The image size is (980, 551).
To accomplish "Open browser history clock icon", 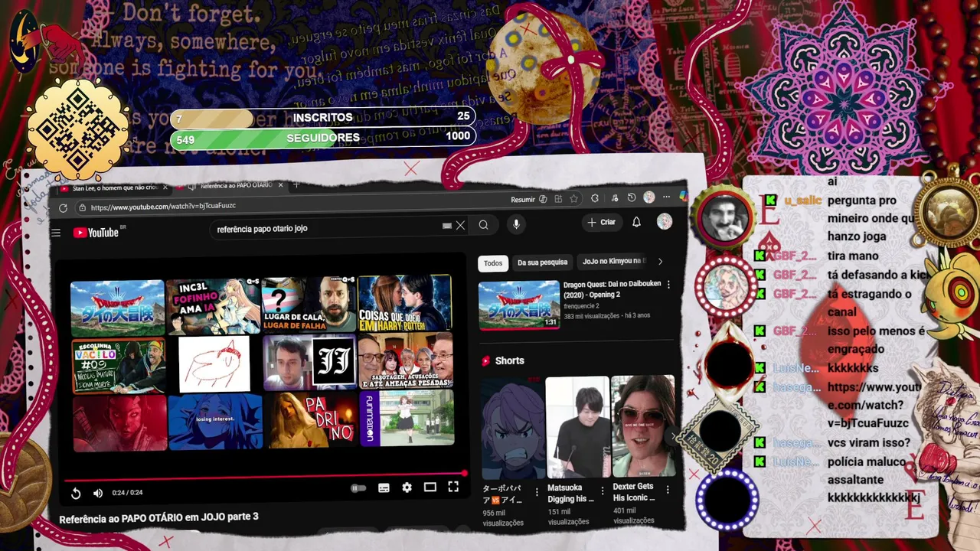I will click(x=632, y=197).
